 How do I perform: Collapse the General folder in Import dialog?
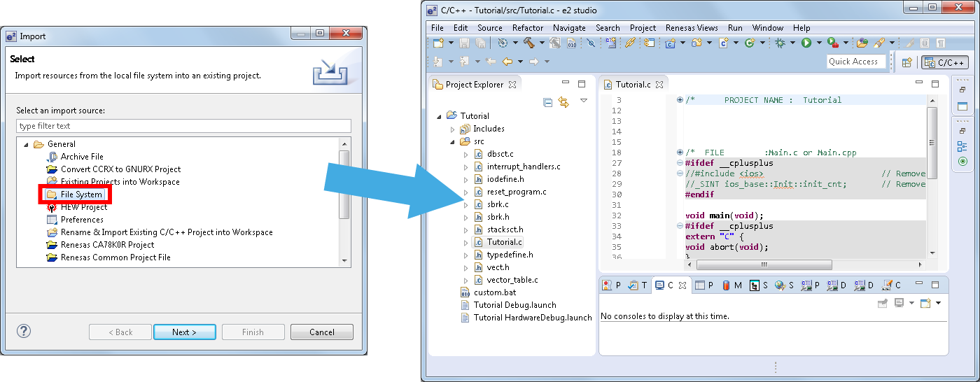(x=27, y=144)
